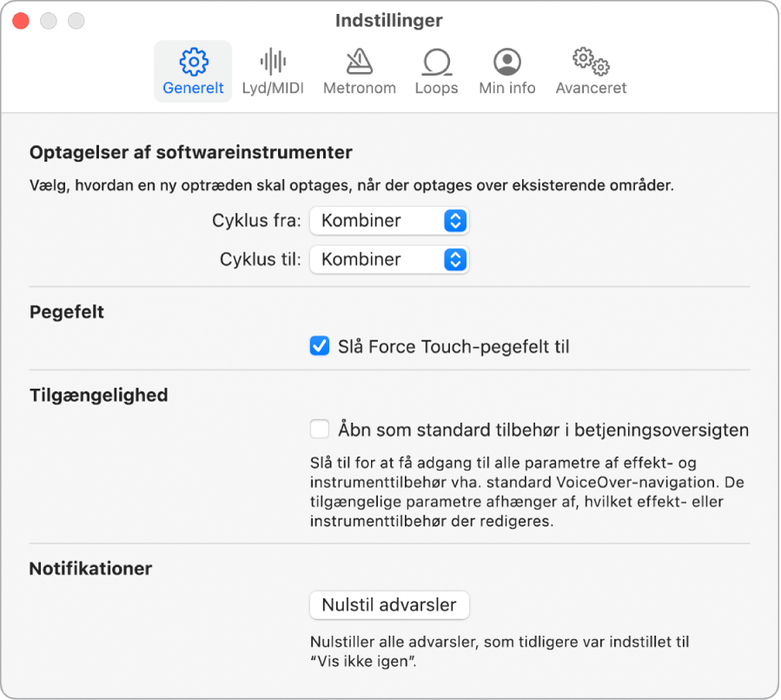Click the Min info tab label text

507,88
